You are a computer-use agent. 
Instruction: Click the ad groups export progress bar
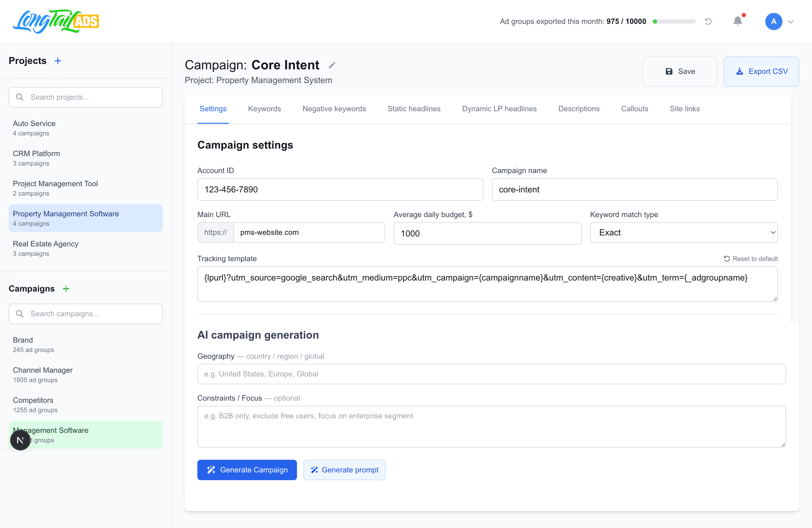(674, 21)
